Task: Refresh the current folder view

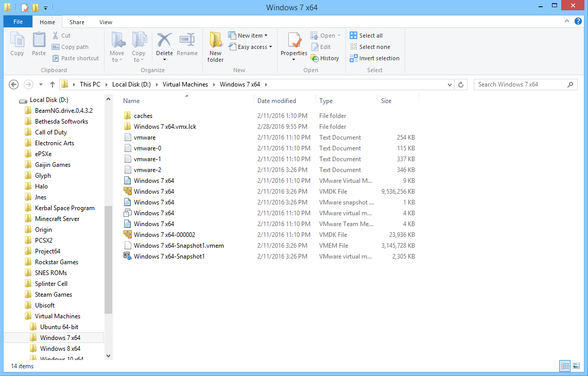Action: (x=461, y=84)
